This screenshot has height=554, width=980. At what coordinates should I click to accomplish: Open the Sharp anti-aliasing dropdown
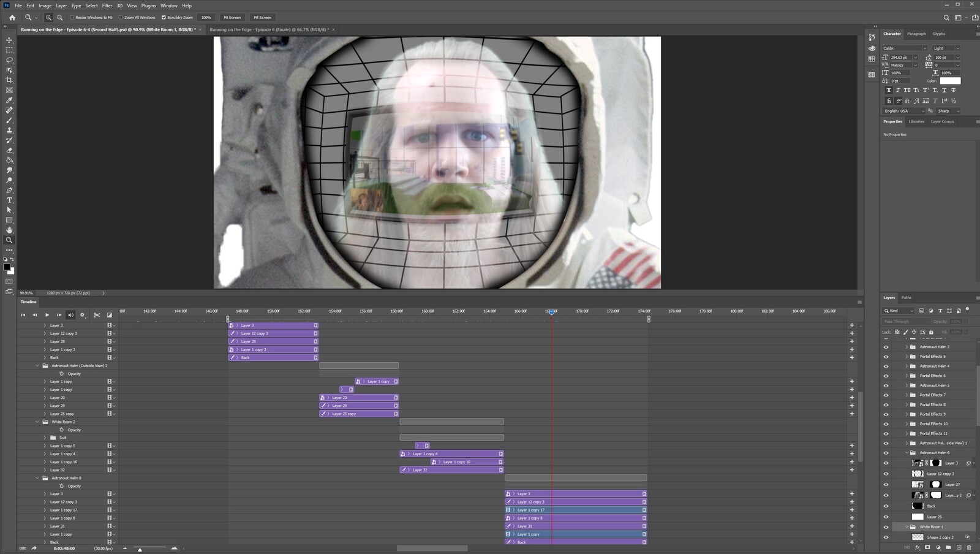[x=948, y=111]
